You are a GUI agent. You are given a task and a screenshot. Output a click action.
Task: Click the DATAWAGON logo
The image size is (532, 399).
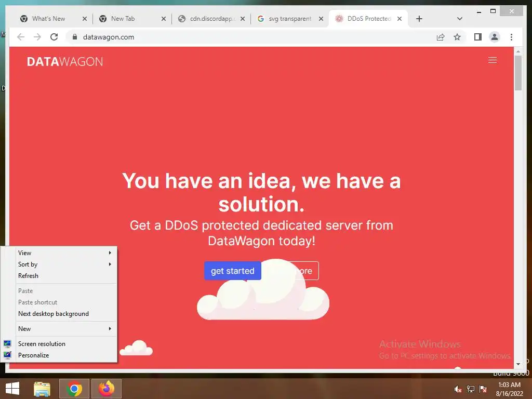click(65, 61)
